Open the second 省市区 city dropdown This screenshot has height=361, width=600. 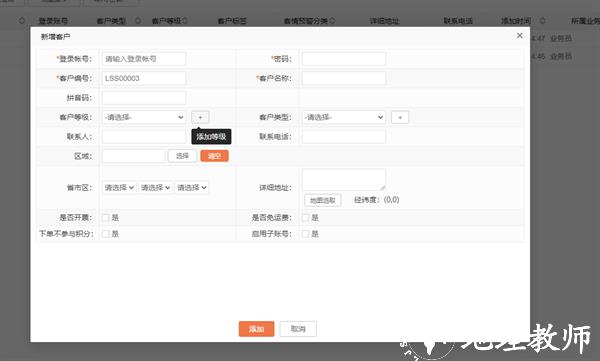coord(155,188)
